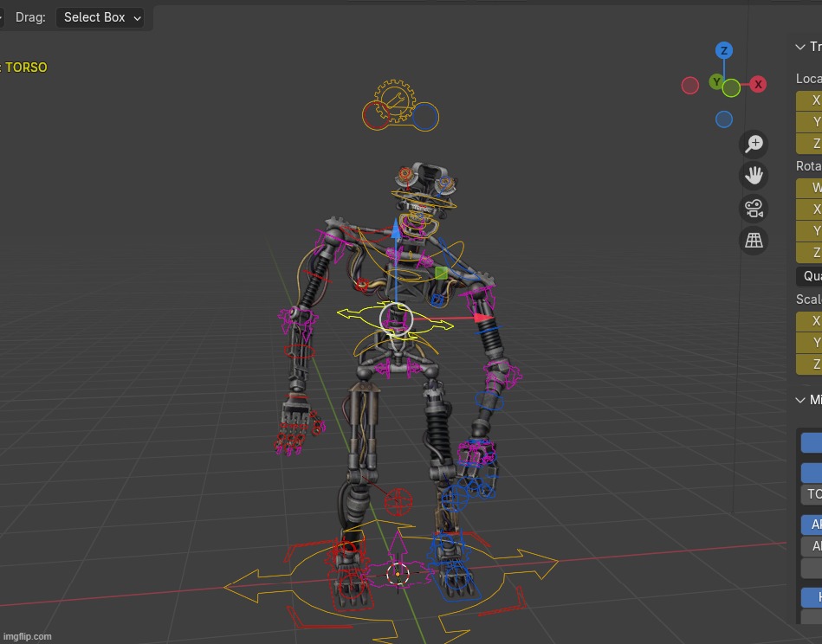
Task: Click the green Y axis on navigation gizmo
Action: pos(716,81)
